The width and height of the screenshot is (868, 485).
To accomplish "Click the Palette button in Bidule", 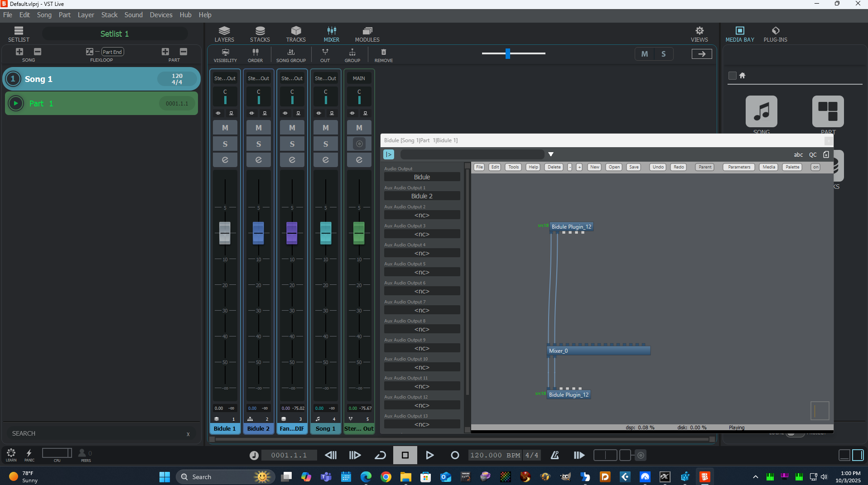I will [792, 167].
